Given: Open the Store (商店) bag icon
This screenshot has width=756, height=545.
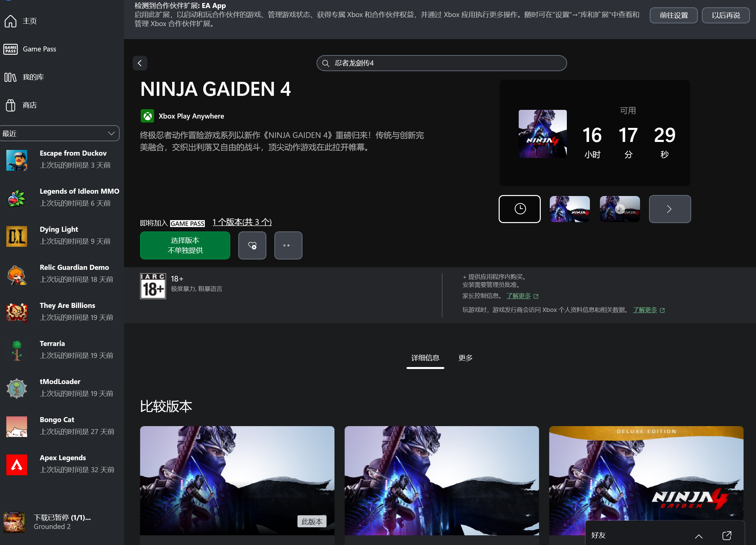Looking at the screenshot, I should [x=10, y=105].
